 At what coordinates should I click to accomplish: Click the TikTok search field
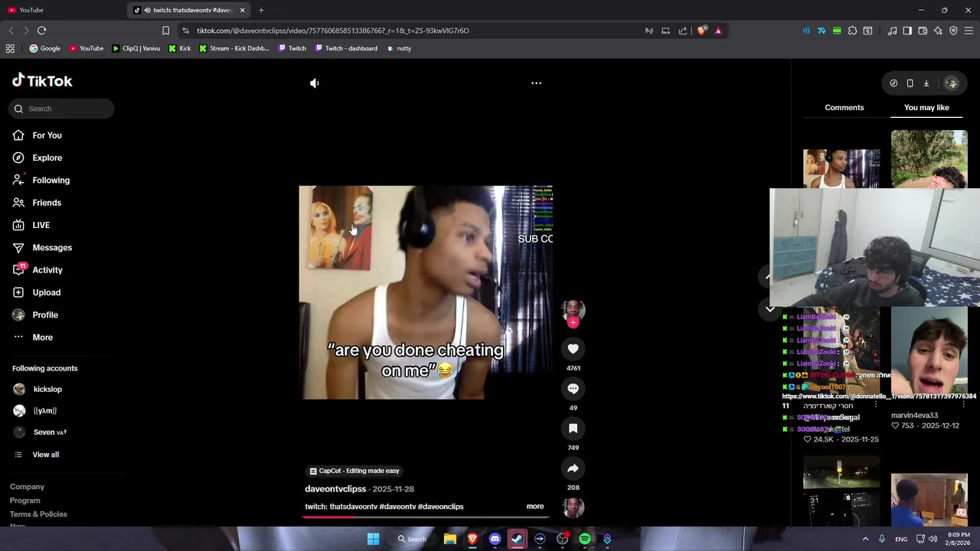pyautogui.click(x=62, y=109)
